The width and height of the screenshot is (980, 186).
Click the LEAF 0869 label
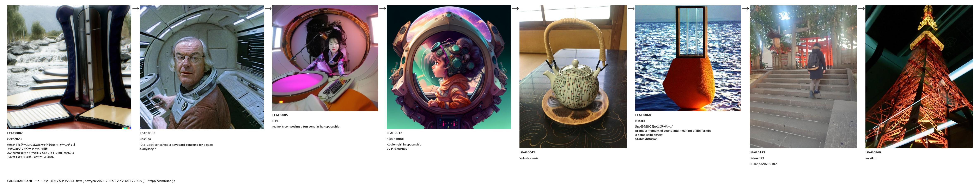point(873,153)
